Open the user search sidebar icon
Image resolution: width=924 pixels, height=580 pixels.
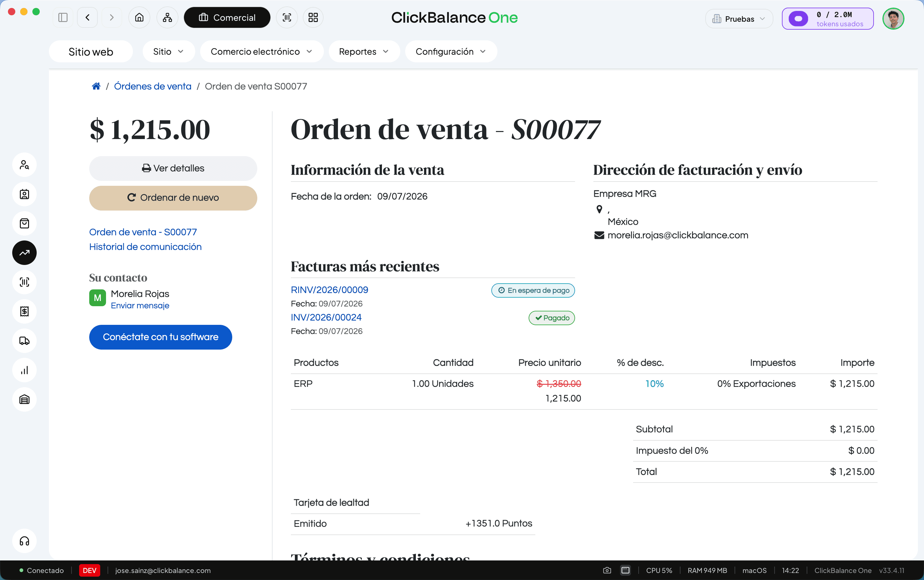tap(24, 165)
